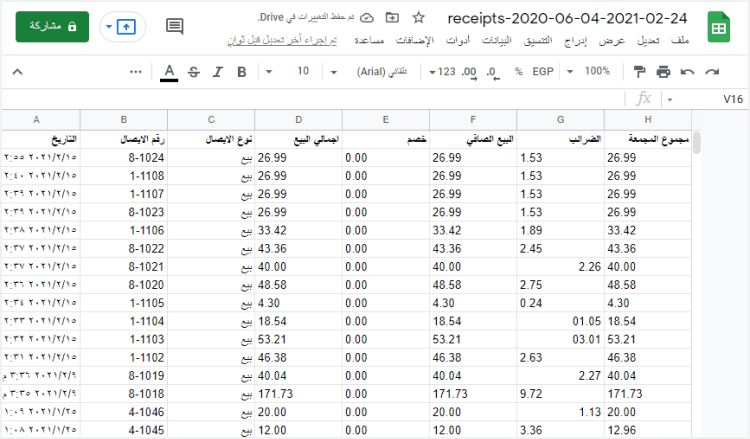Open the Google Sheets home icon
Image resolution: width=750 pixels, height=439 pixels.
click(718, 28)
